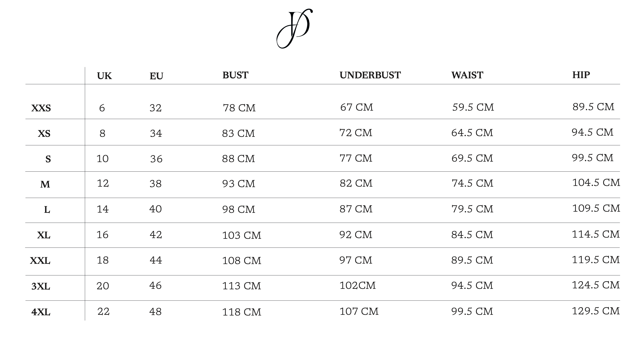Click EU size 44 cell

pyautogui.click(x=156, y=260)
